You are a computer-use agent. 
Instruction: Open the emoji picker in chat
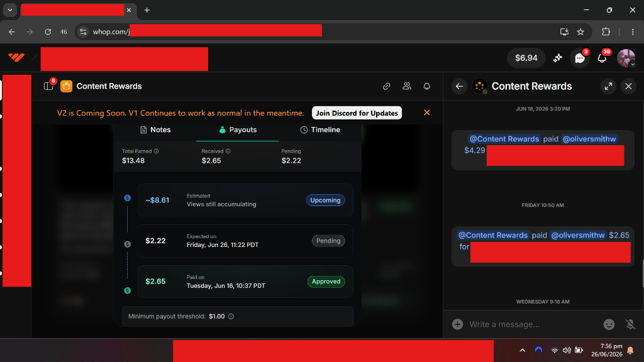click(609, 324)
